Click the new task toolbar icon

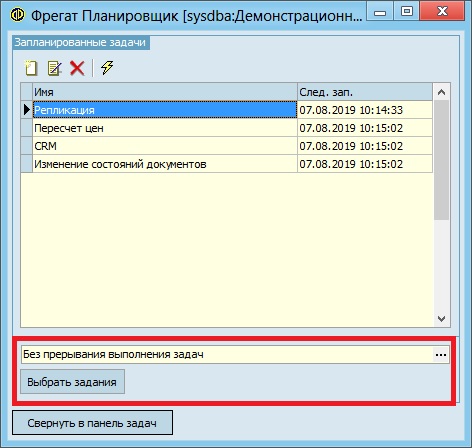(31, 68)
